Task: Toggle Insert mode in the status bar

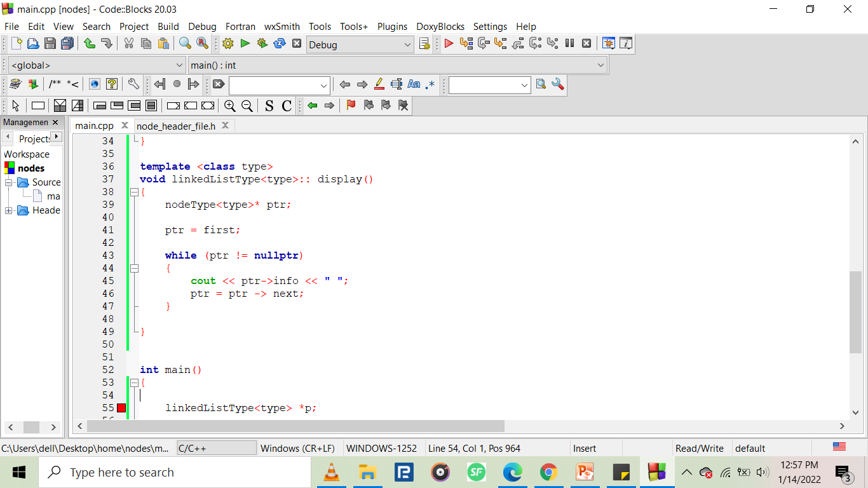Action: click(x=584, y=448)
